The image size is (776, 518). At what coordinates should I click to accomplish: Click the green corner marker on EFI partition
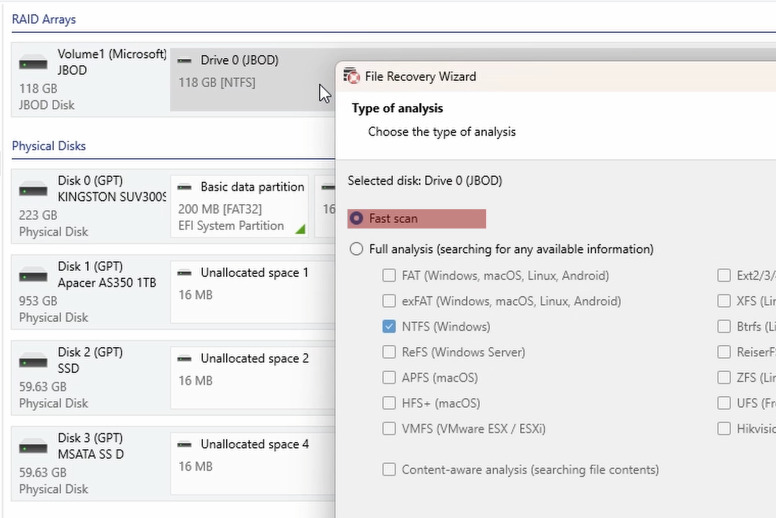pyautogui.click(x=300, y=229)
